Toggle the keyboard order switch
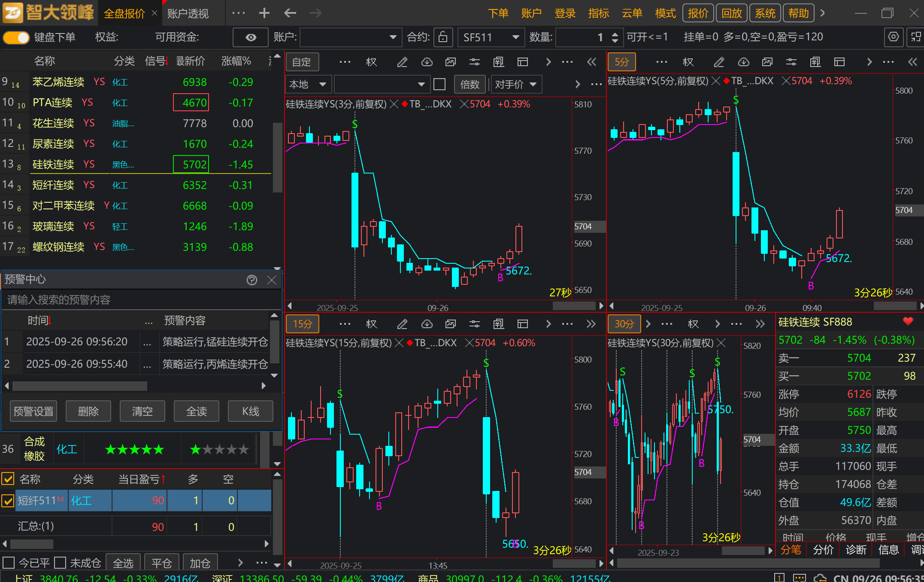 coord(16,37)
